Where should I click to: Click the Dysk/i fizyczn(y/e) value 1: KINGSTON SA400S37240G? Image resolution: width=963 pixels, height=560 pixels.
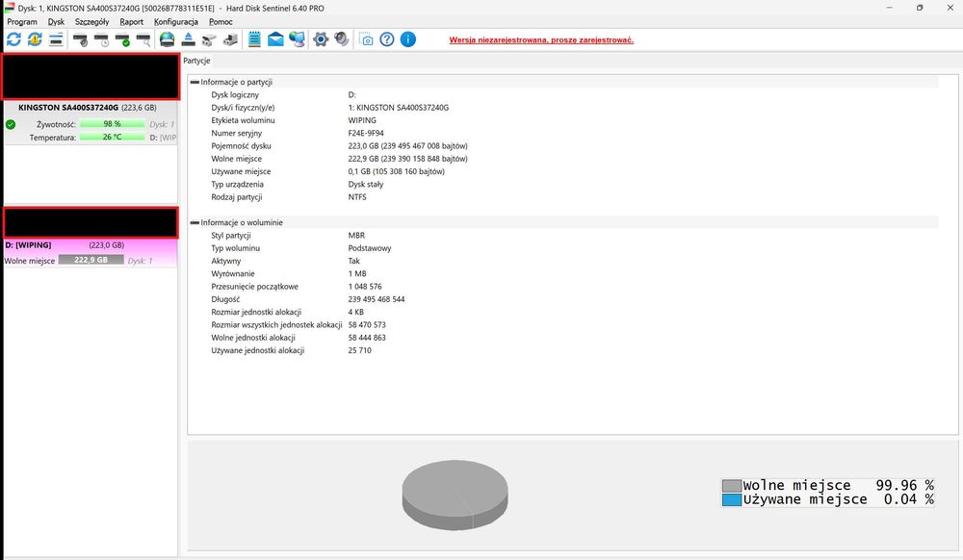(399, 108)
